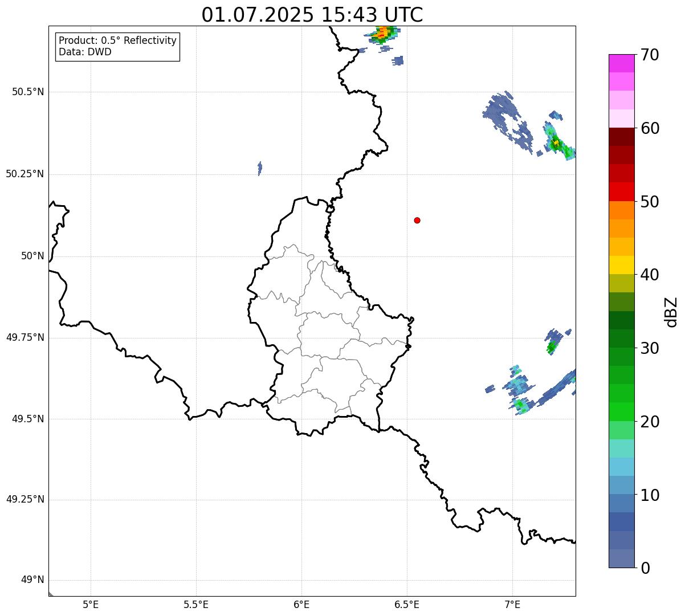
Task: Click the light green swatch just below 20 dBZ
Action: (x=622, y=430)
